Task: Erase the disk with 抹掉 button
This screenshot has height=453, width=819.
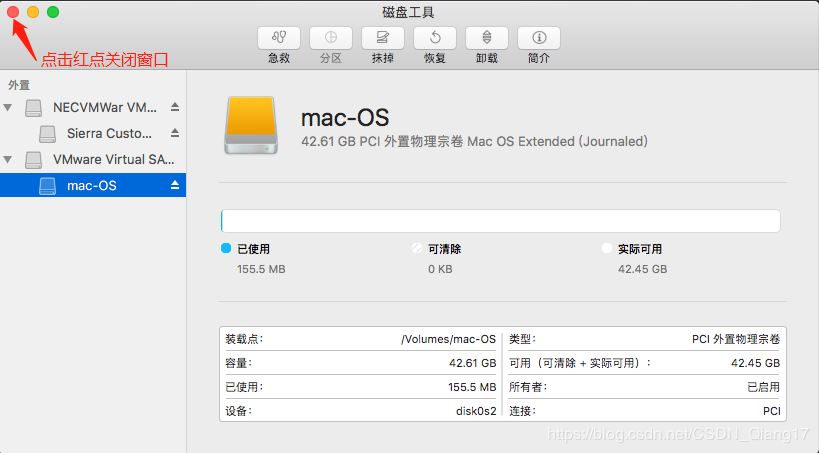Action: coord(382,38)
